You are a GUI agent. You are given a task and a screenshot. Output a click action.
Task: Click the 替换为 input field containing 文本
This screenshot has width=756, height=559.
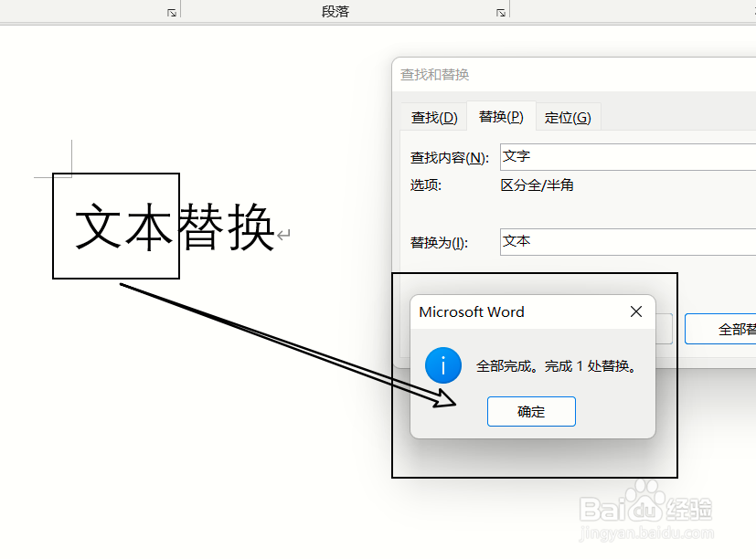tap(628, 242)
